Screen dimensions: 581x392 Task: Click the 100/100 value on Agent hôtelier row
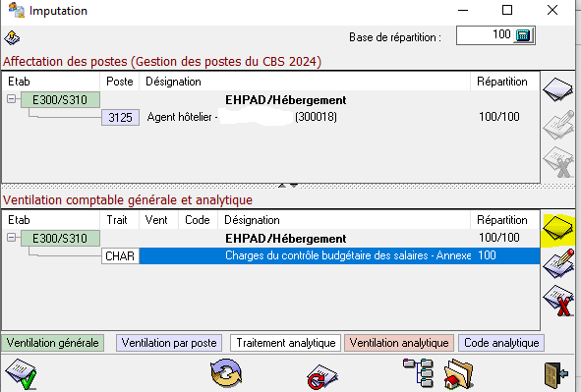[499, 117]
